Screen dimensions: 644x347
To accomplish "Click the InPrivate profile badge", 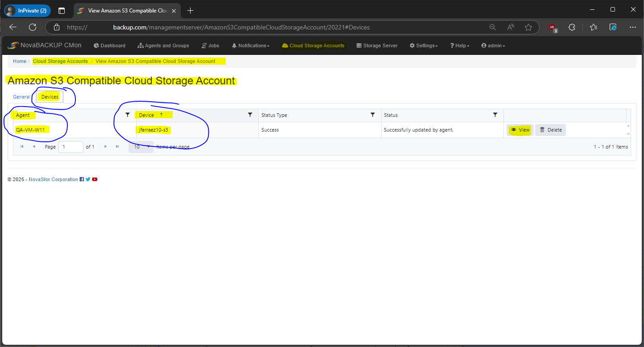I will tap(27, 10).
